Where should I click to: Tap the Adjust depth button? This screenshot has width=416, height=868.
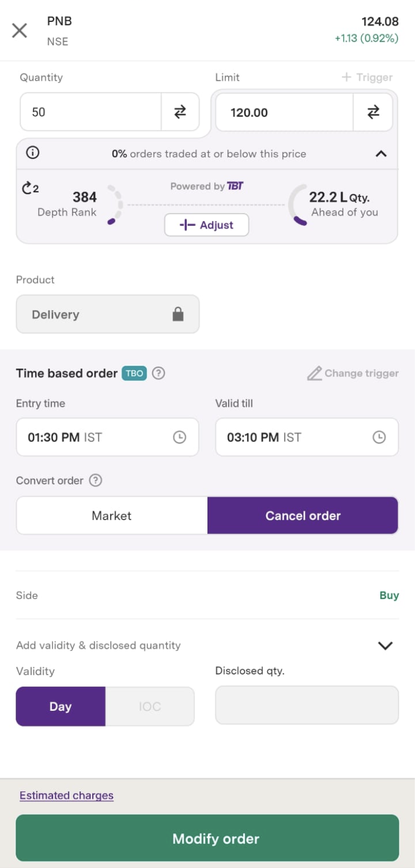point(206,225)
